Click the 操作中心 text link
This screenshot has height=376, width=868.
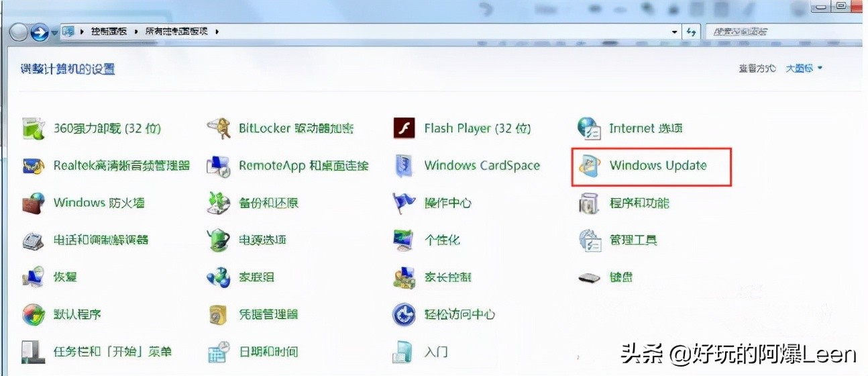[x=448, y=202]
